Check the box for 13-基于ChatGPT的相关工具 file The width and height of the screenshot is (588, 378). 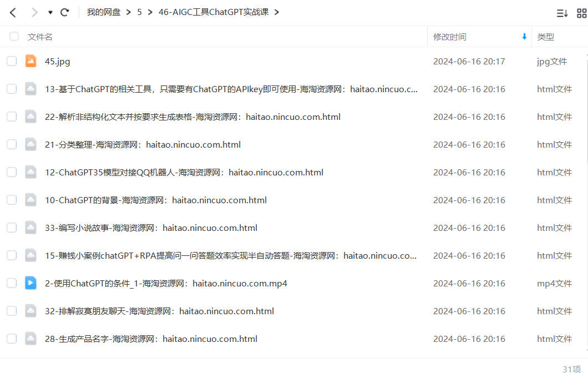(x=12, y=89)
